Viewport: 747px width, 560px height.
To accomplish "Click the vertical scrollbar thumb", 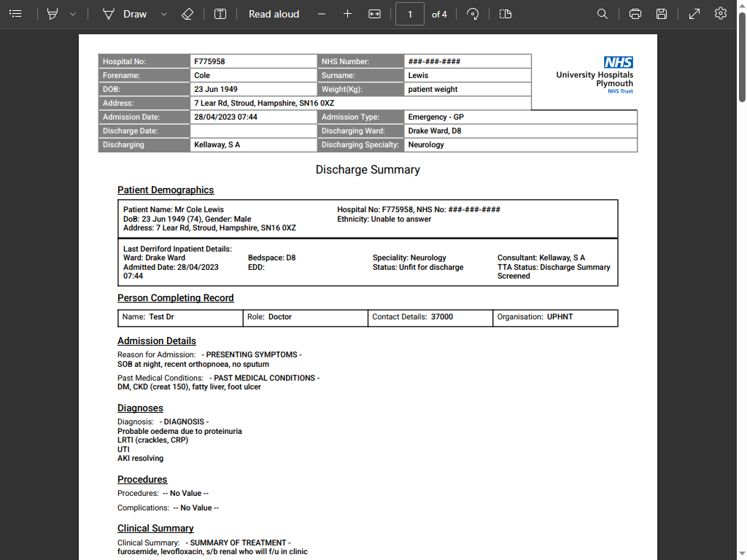I will click(x=742, y=57).
